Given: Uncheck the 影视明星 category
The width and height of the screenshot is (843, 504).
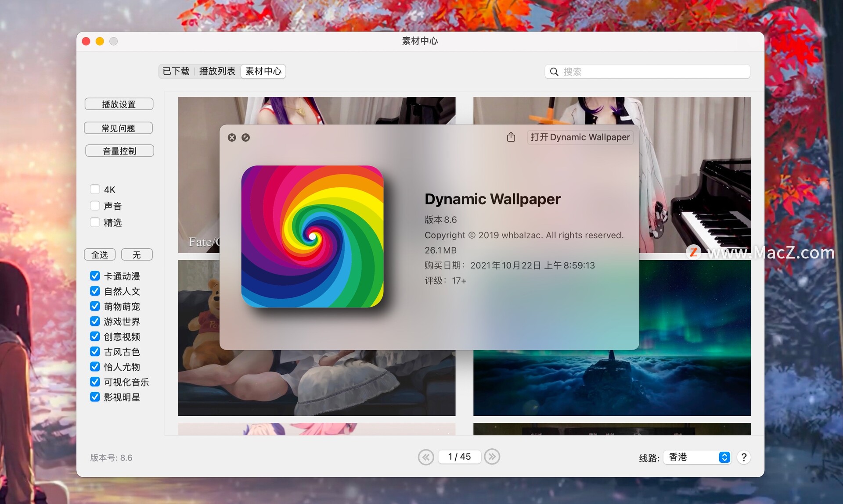Looking at the screenshot, I should tap(95, 397).
